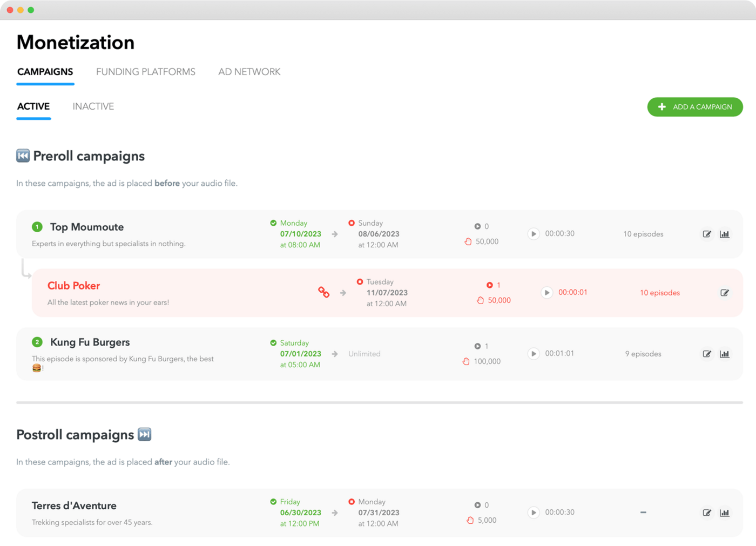This screenshot has height=546, width=756.
Task: Switch to the Funding Platforms tab
Action: (x=146, y=72)
